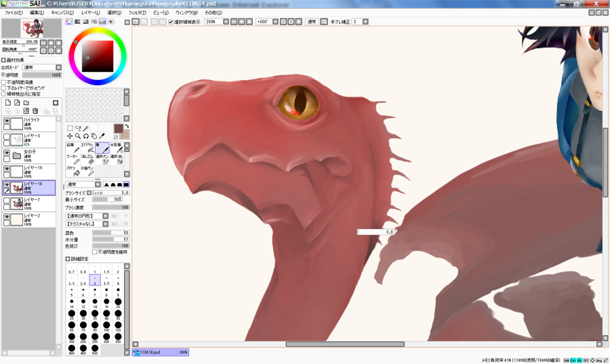Select the rectangular selection tool

click(70, 127)
